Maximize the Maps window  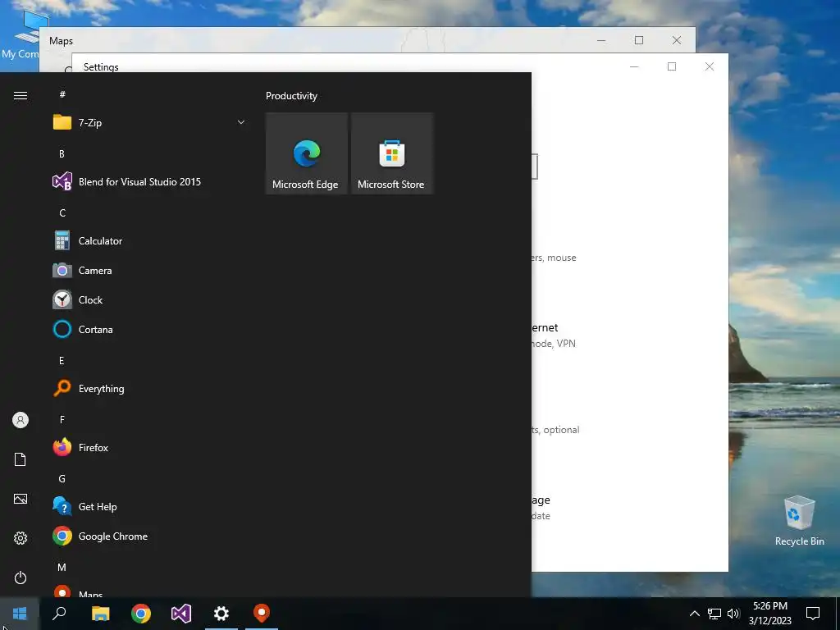coord(639,40)
